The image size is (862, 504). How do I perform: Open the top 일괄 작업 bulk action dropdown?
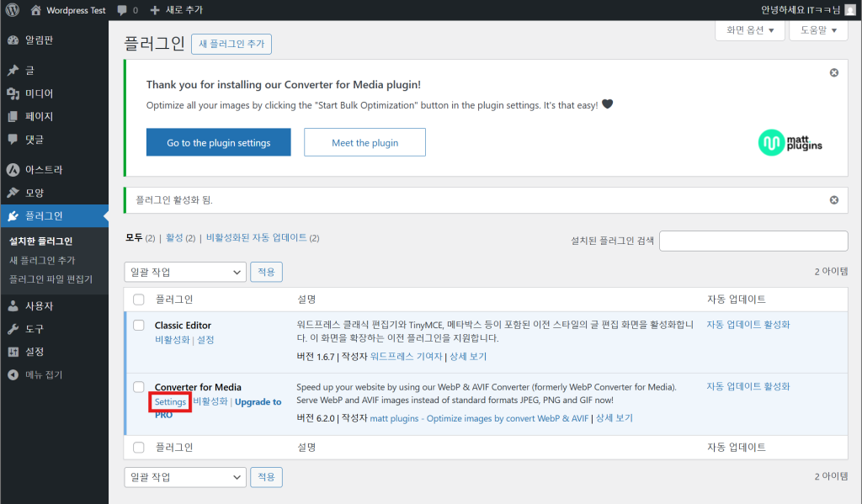(x=185, y=272)
